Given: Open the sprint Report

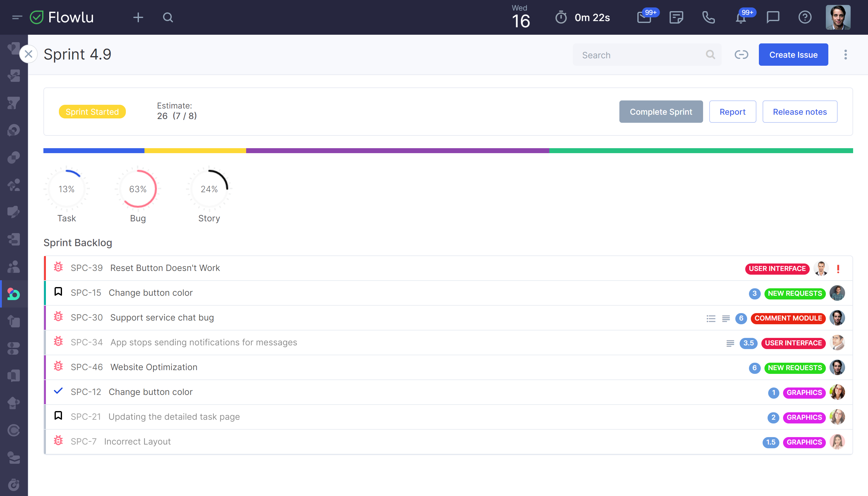Looking at the screenshot, I should (733, 112).
